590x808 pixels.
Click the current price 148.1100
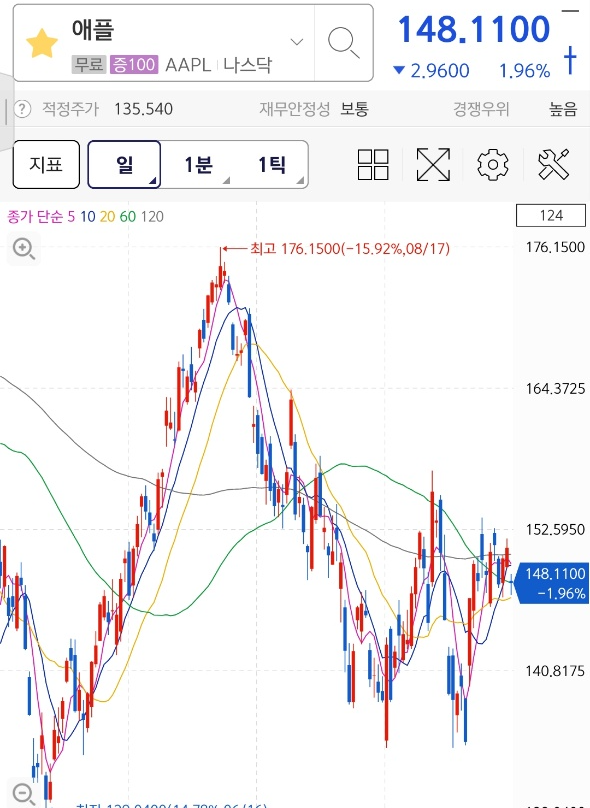pyautogui.click(x=474, y=29)
